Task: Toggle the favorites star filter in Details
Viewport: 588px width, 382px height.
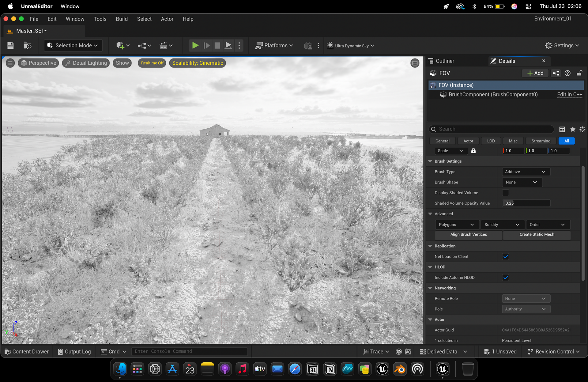Action: [x=573, y=129]
